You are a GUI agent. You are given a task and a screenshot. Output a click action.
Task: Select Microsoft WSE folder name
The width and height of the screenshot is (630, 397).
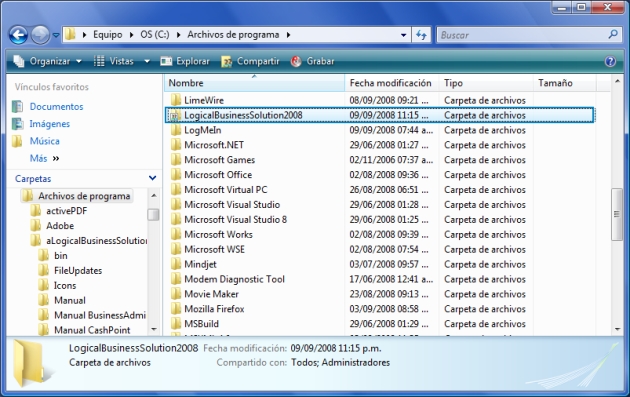pyautogui.click(x=214, y=249)
